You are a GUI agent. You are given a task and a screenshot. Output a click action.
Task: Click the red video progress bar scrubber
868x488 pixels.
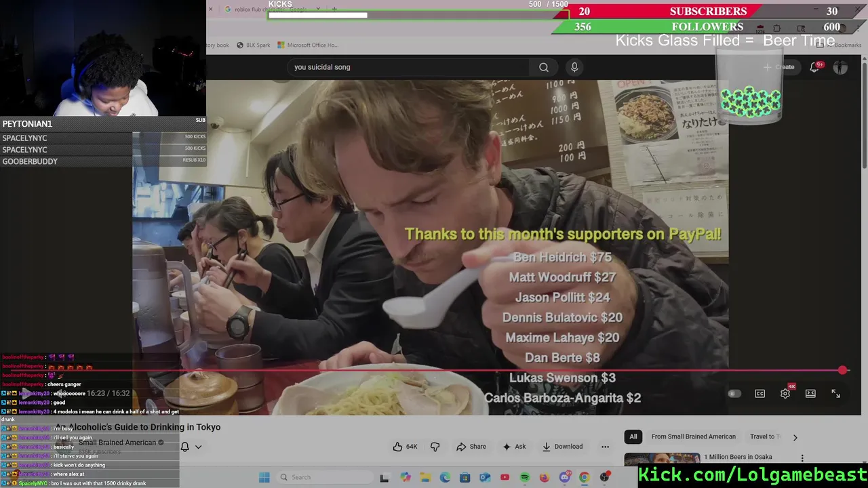coord(842,370)
